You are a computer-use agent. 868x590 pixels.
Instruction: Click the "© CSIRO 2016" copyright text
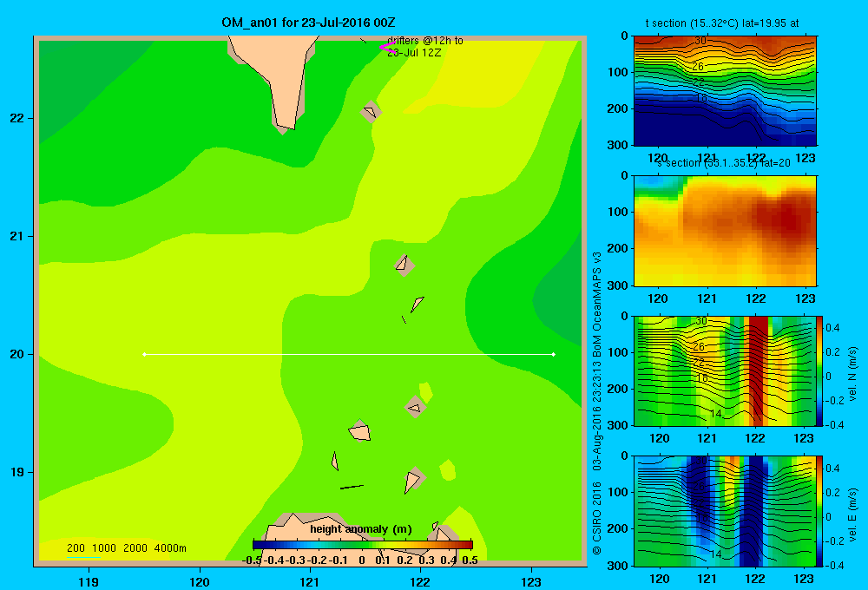(597, 518)
